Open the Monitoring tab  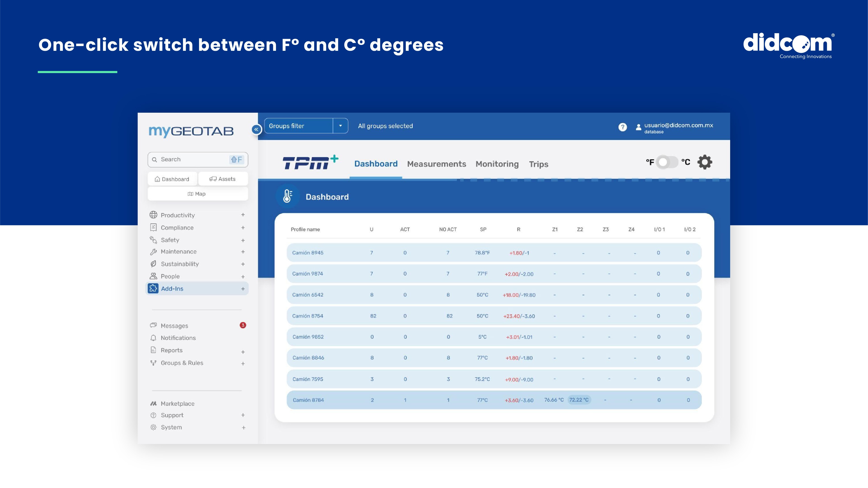click(497, 164)
